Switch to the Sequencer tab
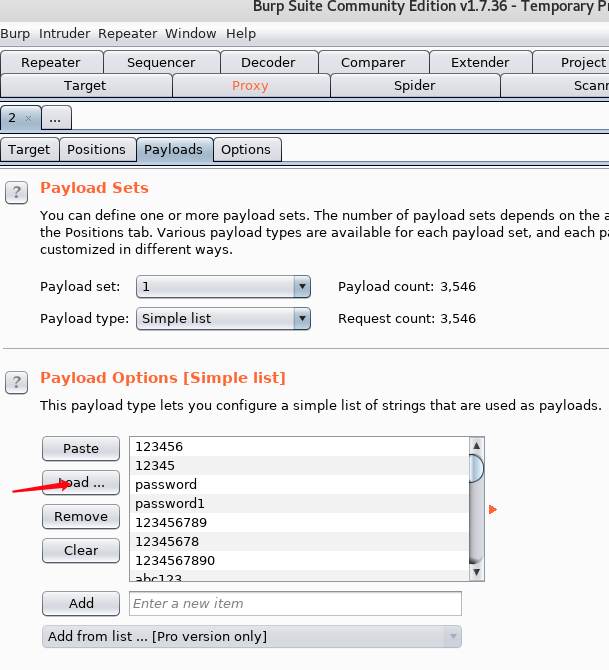This screenshot has width=609, height=670. [x=162, y=62]
